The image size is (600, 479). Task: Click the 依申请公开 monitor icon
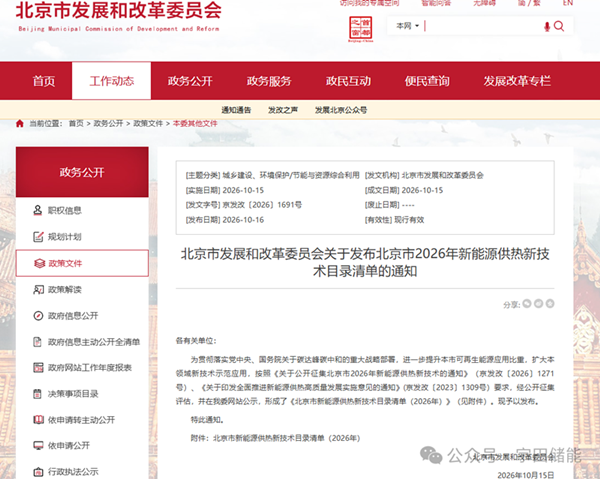click(38, 446)
